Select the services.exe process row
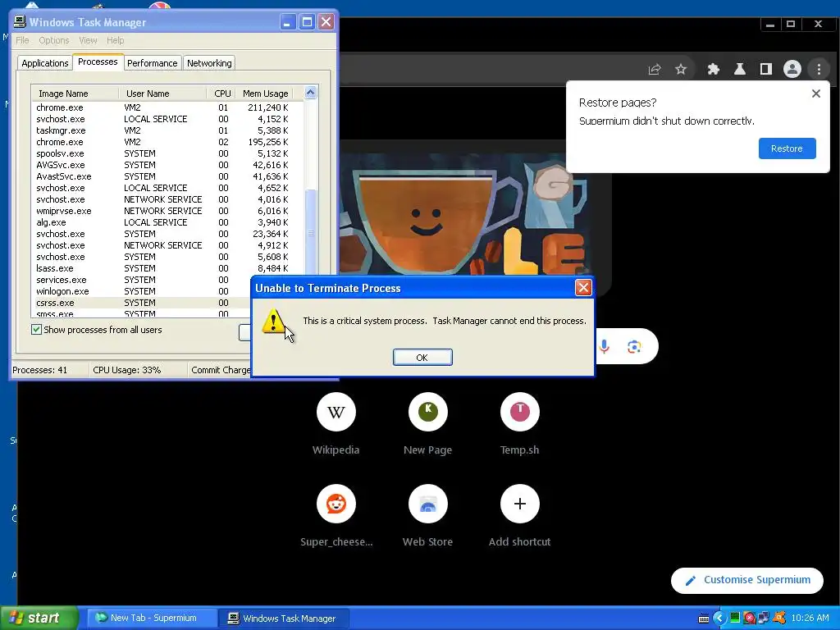The image size is (840, 630). coord(142,280)
